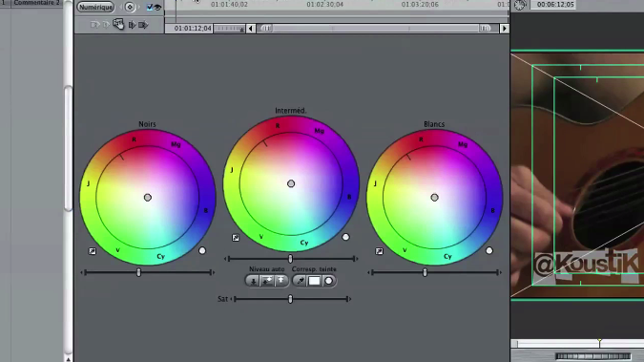This screenshot has height=362, width=644.
Task: Click the Interméd. level slider handle
Action: tap(290, 259)
